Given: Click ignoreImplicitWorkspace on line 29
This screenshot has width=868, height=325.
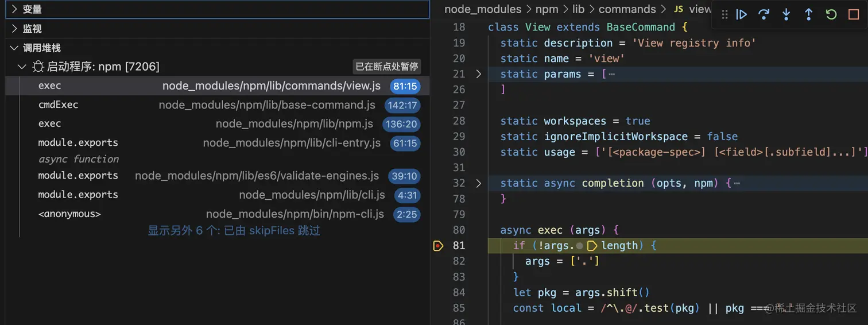Looking at the screenshot, I should (615, 137).
